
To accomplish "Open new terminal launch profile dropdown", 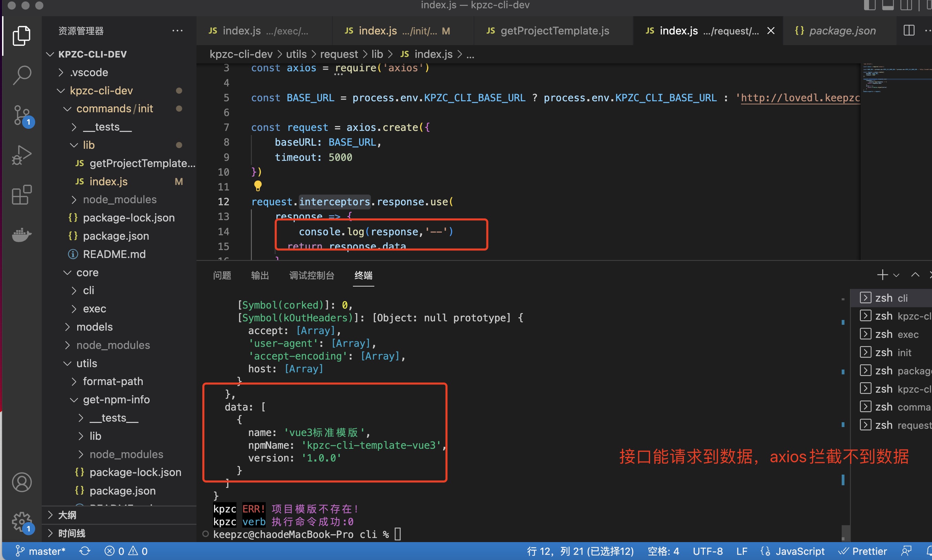I will click(896, 275).
